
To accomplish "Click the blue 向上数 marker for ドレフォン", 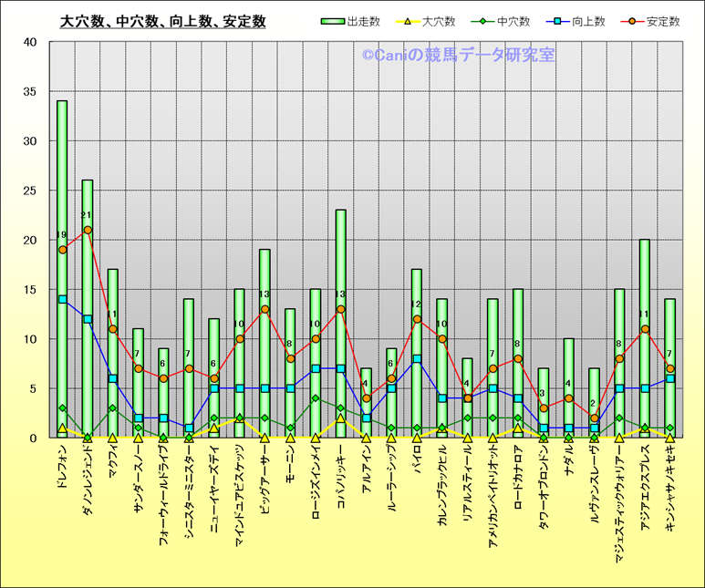I will 62,299.
